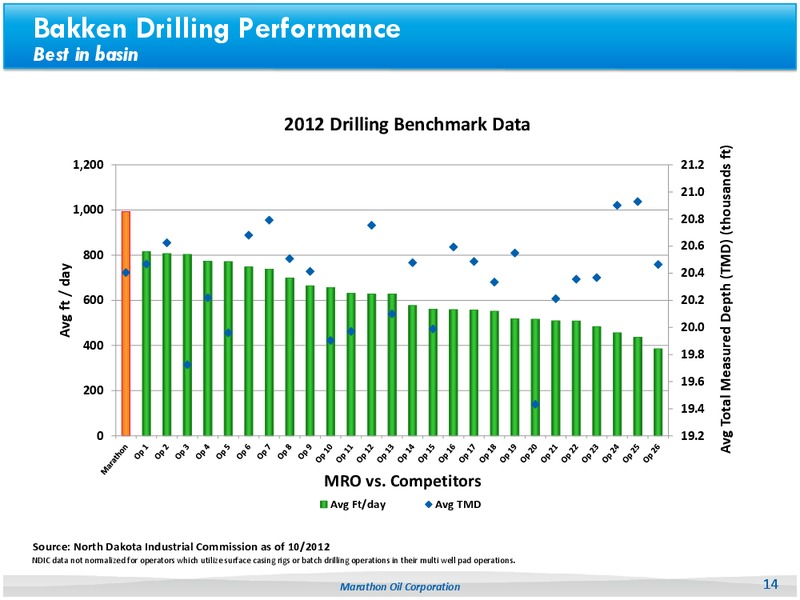Viewport: 800px width, 600px height.
Task: Click the Avg TMD diamond above Op 2
Action: tap(167, 243)
